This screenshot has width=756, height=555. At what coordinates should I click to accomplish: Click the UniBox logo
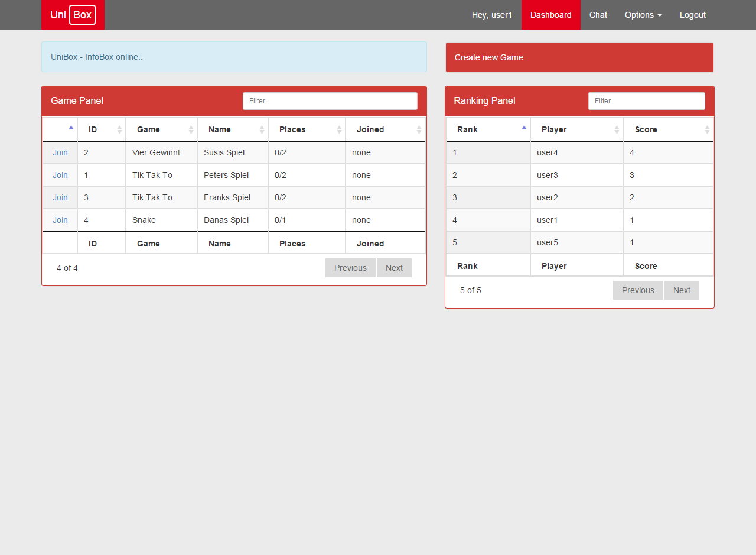tap(73, 15)
